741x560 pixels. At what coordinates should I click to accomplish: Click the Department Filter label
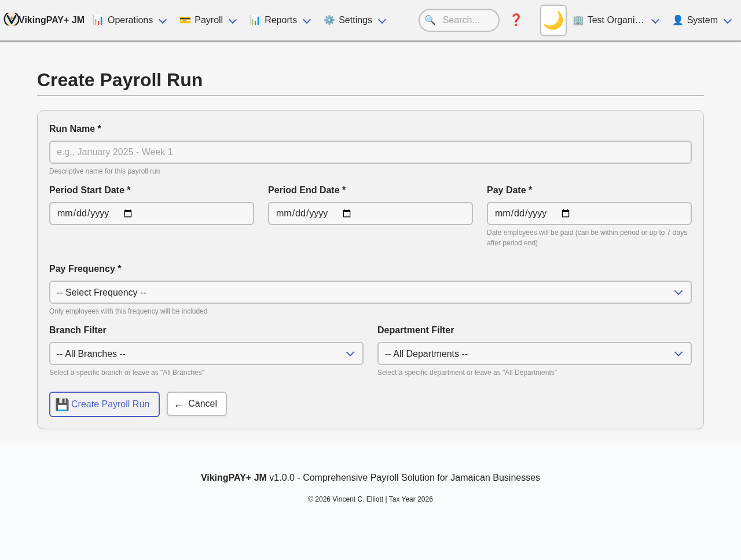point(416,330)
